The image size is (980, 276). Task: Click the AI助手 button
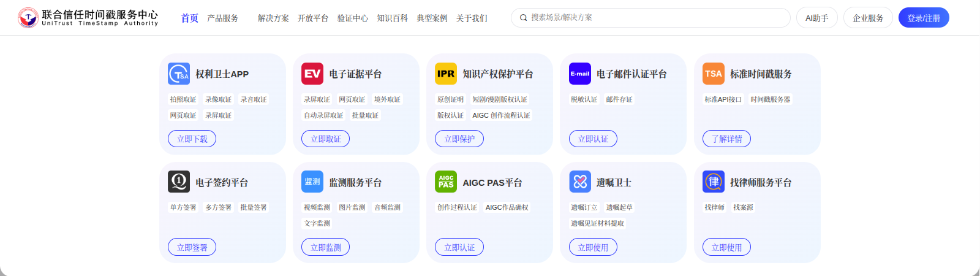point(817,18)
